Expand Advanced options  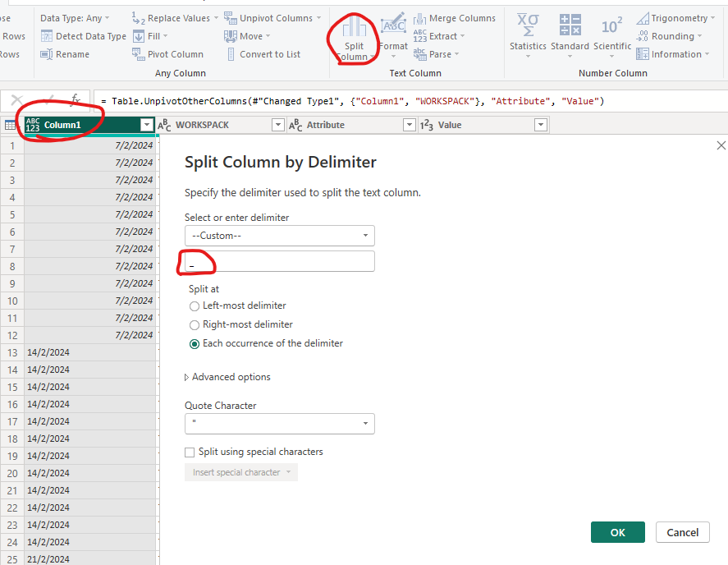click(227, 377)
